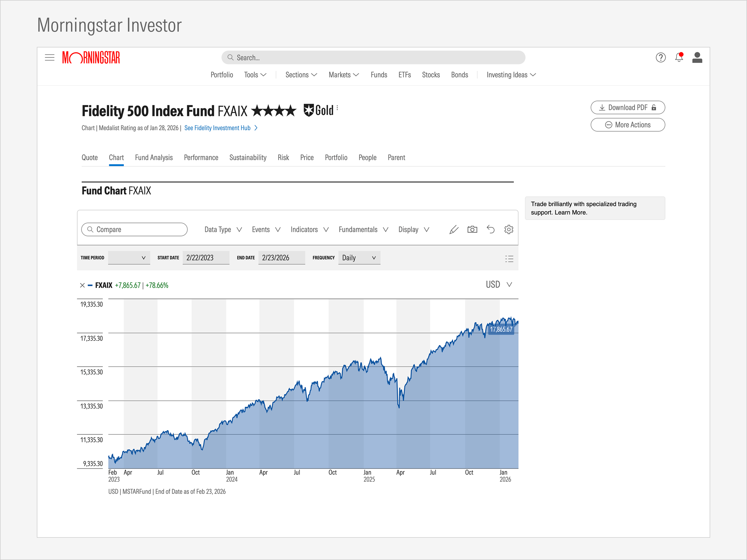Image resolution: width=747 pixels, height=560 pixels.
Task: Click the Learn More trading ad text
Action: tap(571, 212)
